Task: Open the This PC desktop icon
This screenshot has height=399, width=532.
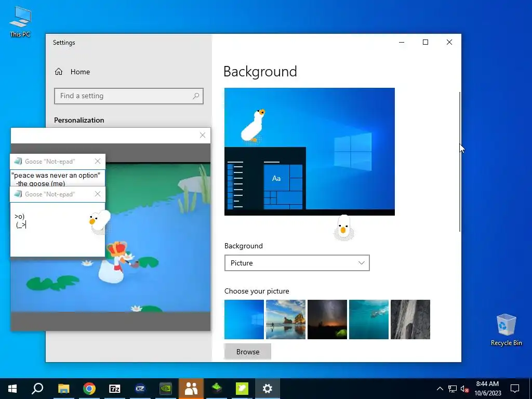Action: click(20, 21)
